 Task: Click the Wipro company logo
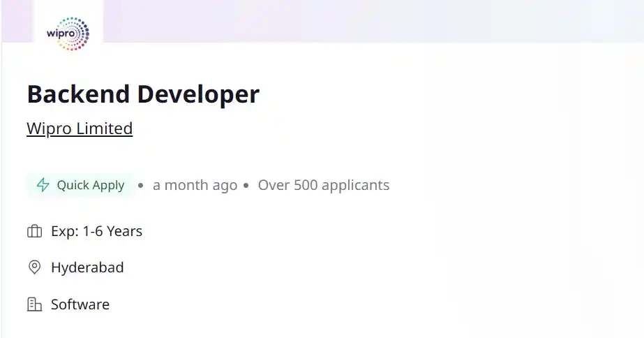coord(68,34)
